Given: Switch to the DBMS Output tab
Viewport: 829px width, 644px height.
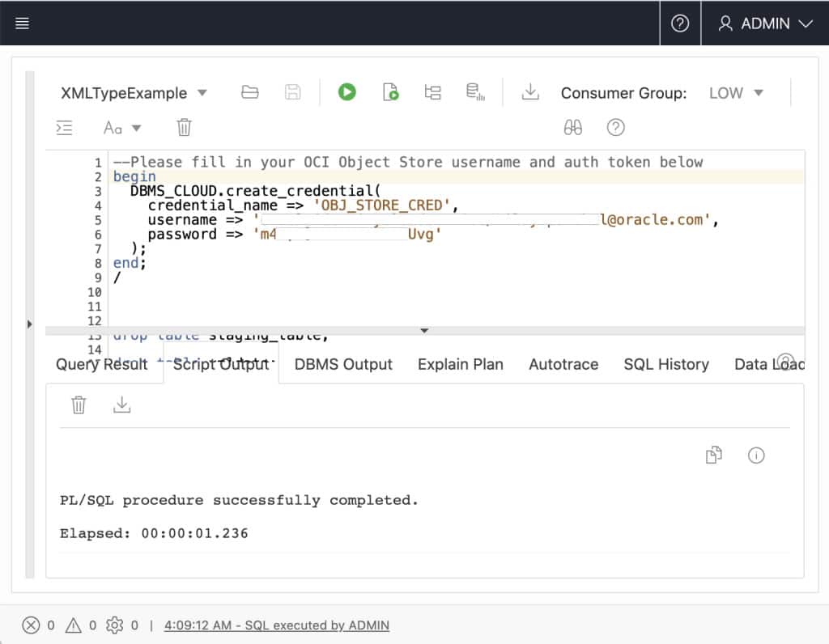Looking at the screenshot, I should pyautogui.click(x=342, y=364).
